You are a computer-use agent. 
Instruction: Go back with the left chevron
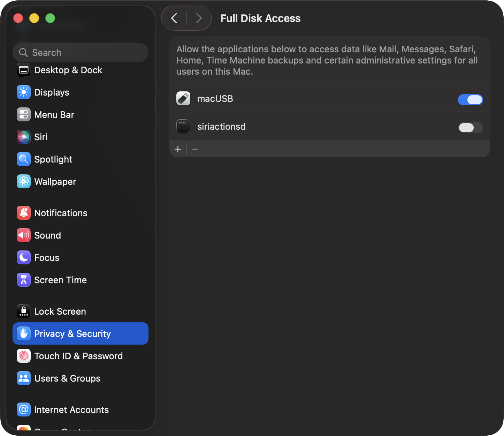174,18
